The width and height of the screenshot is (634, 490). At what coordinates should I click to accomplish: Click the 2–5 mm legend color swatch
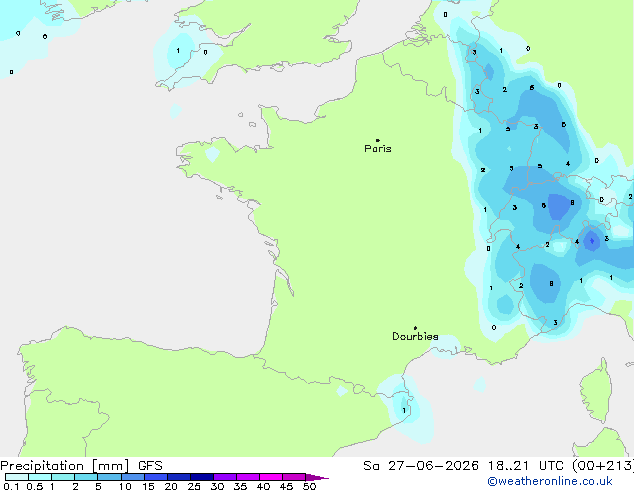pos(86,477)
